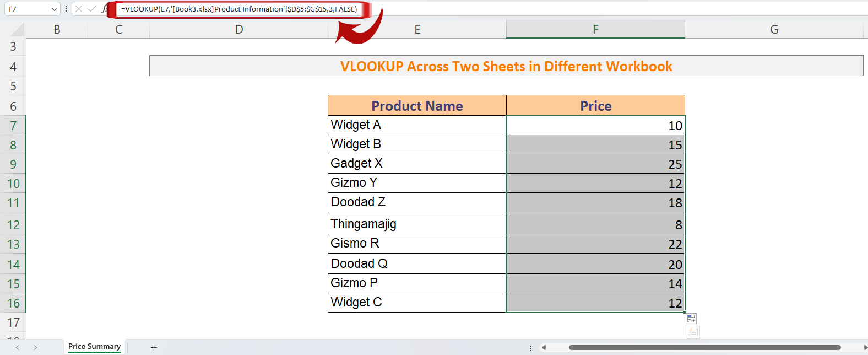Select the 'Gizmo Y' cell
The image size is (868, 355).
pyautogui.click(x=417, y=183)
